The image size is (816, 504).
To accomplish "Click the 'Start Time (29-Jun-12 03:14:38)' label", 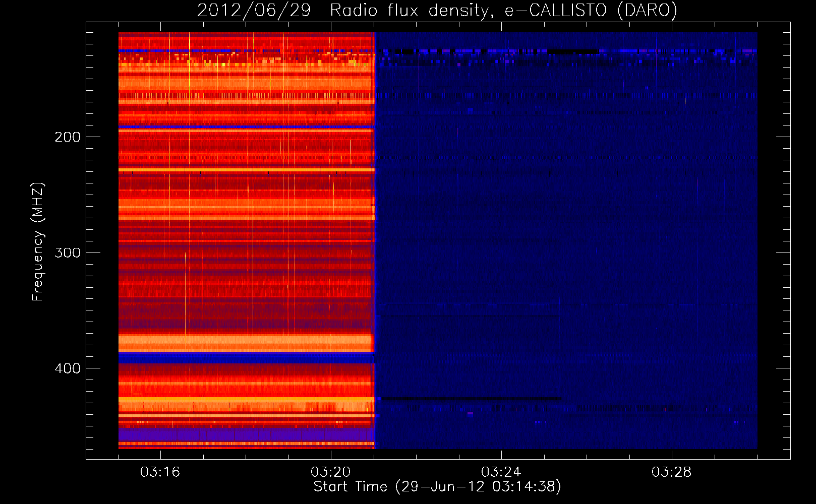I will (x=437, y=487).
